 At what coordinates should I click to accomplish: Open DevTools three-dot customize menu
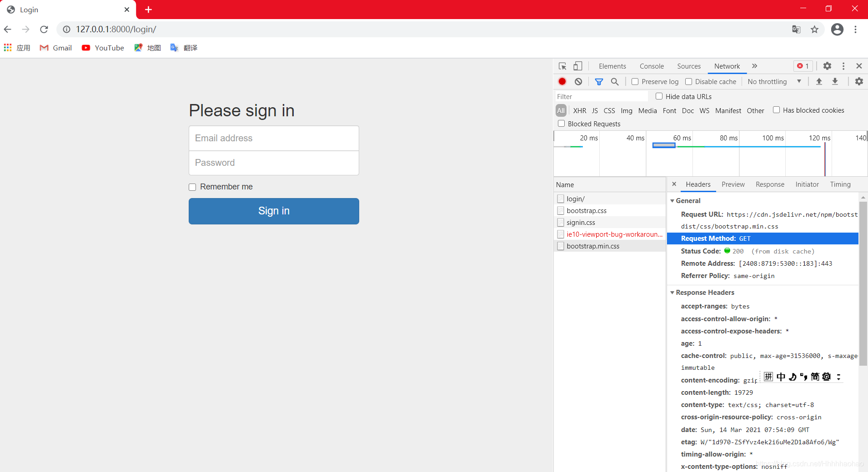(x=843, y=66)
